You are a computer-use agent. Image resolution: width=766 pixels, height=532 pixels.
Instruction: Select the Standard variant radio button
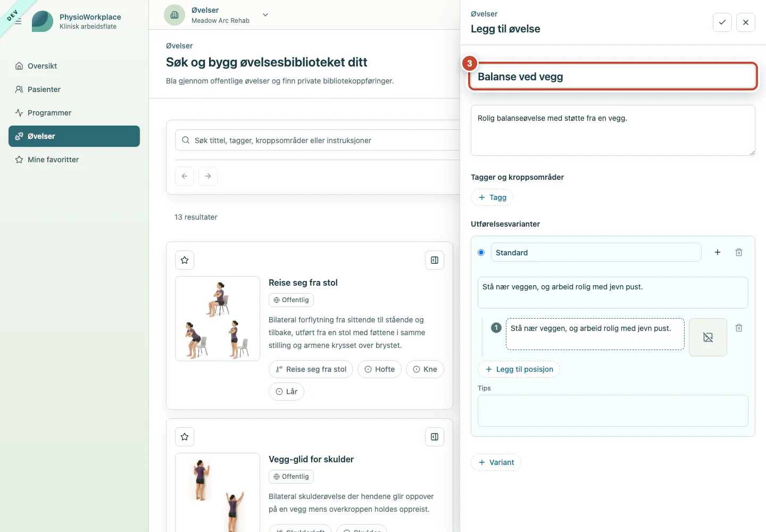point(481,253)
